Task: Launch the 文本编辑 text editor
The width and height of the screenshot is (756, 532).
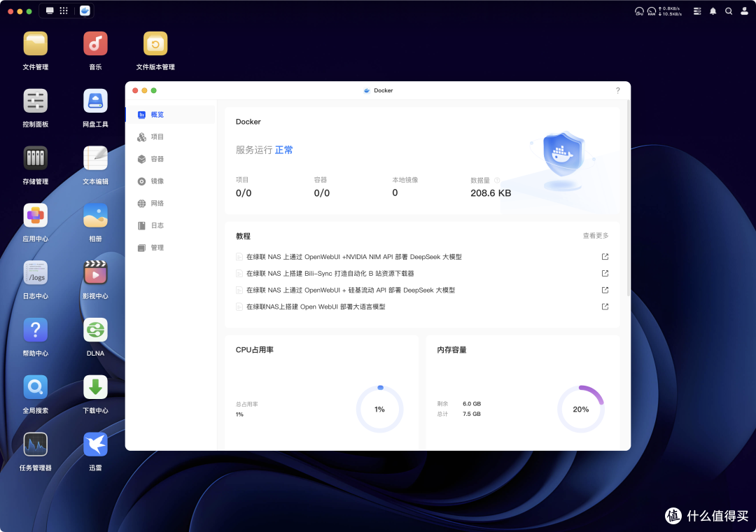Action: (95, 158)
